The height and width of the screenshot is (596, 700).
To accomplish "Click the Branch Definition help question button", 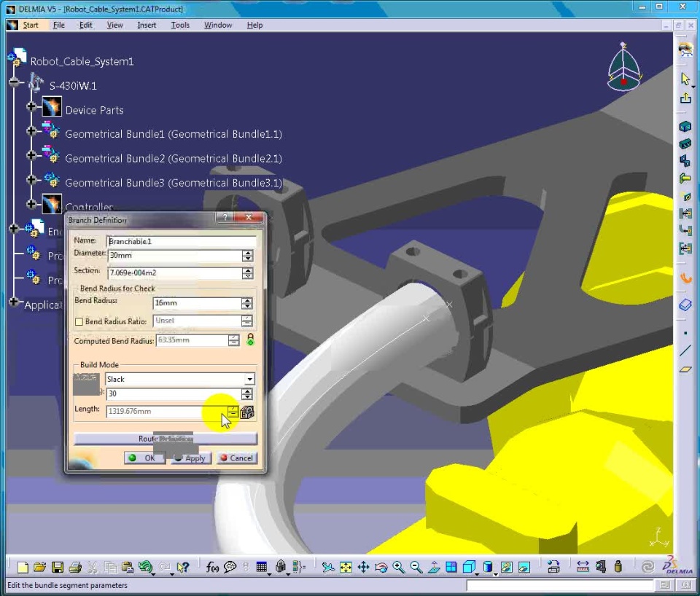I will click(225, 217).
